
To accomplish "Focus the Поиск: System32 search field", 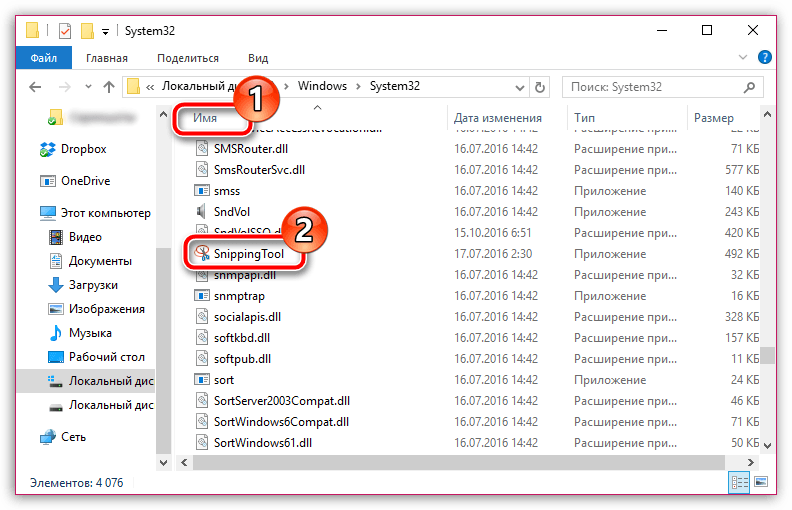I will [662, 87].
